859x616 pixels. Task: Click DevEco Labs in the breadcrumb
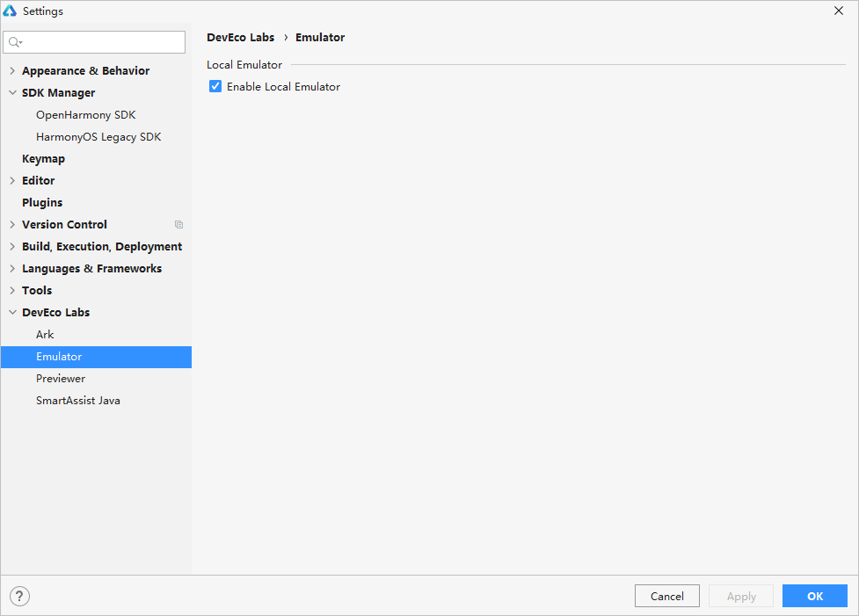pos(241,37)
